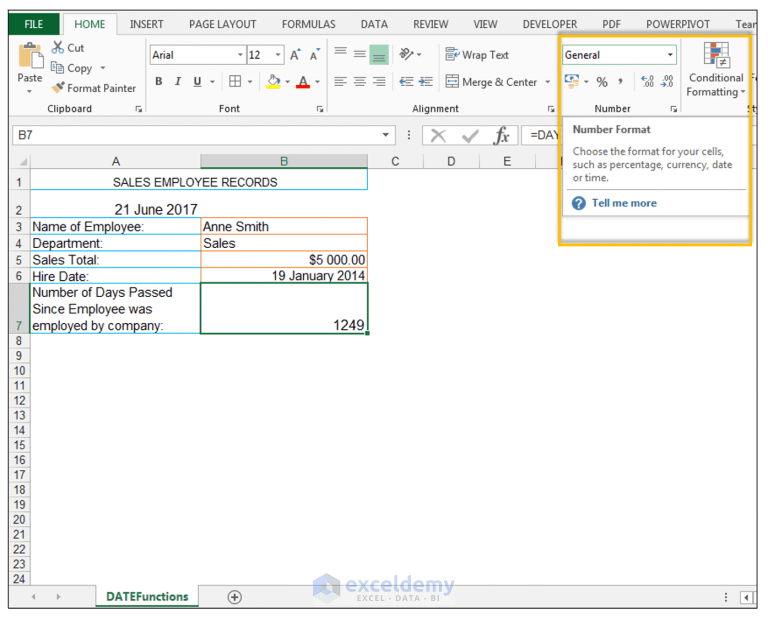The width and height of the screenshot is (768, 620).
Task: Align text right
Action: (379, 81)
